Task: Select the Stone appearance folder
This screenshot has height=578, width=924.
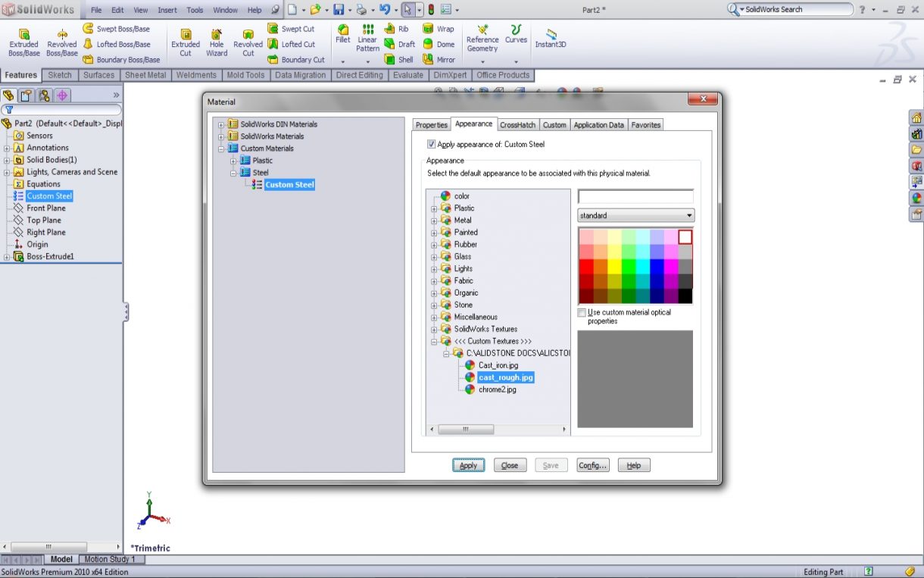Action: pyautogui.click(x=464, y=305)
